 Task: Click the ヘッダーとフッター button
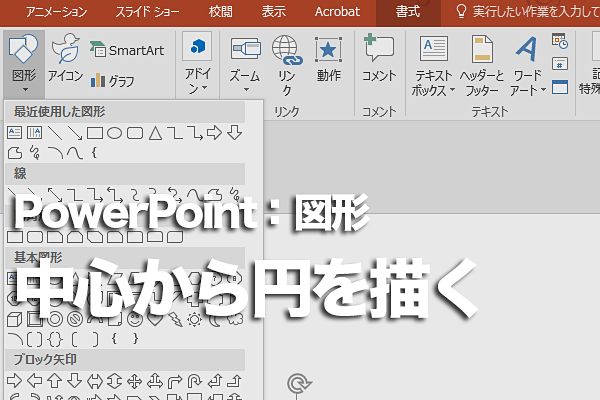click(482, 65)
